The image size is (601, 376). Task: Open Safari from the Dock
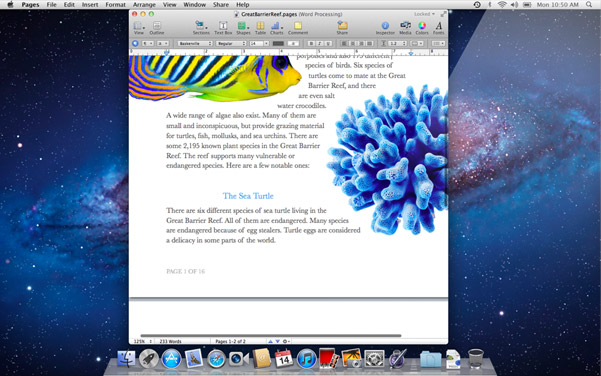click(x=216, y=359)
